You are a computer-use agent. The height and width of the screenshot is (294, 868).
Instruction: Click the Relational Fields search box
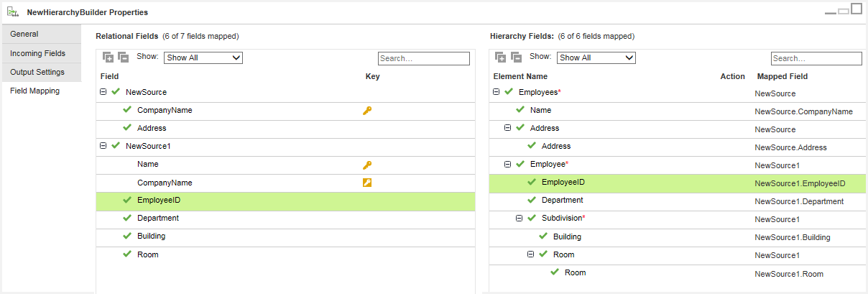pyautogui.click(x=424, y=58)
